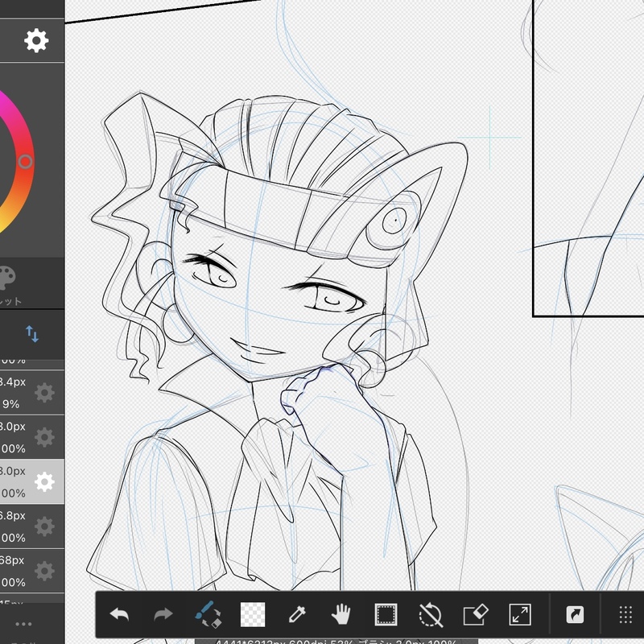The height and width of the screenshot is (644, 644).
Task: Click the clear layer eraser icon
Action: (476, 614)
